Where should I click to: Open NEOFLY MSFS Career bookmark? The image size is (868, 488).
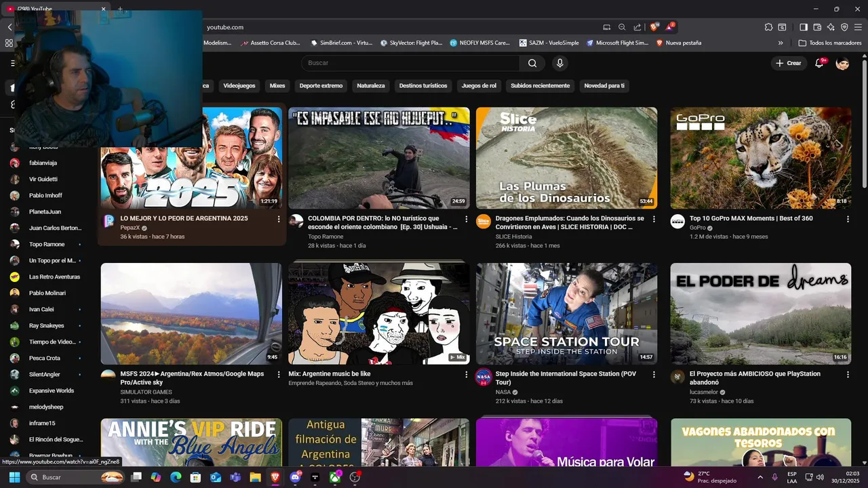480,43
